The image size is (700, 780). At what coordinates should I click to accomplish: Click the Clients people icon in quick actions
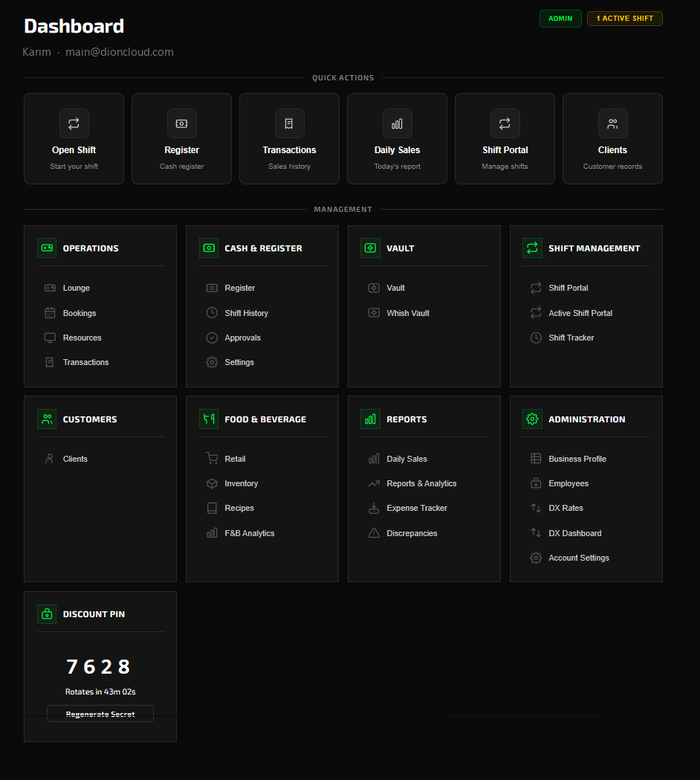tap(612, 123)
